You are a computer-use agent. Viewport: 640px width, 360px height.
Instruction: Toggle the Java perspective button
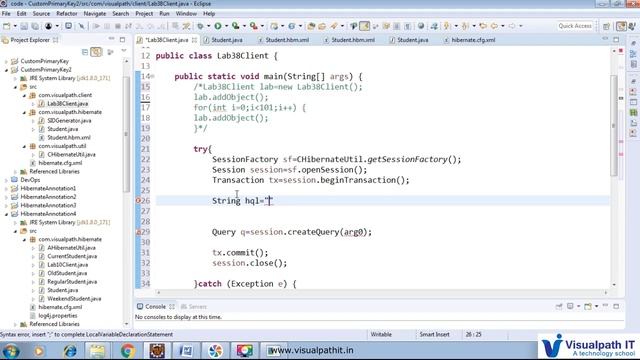[x=621, y=26]
